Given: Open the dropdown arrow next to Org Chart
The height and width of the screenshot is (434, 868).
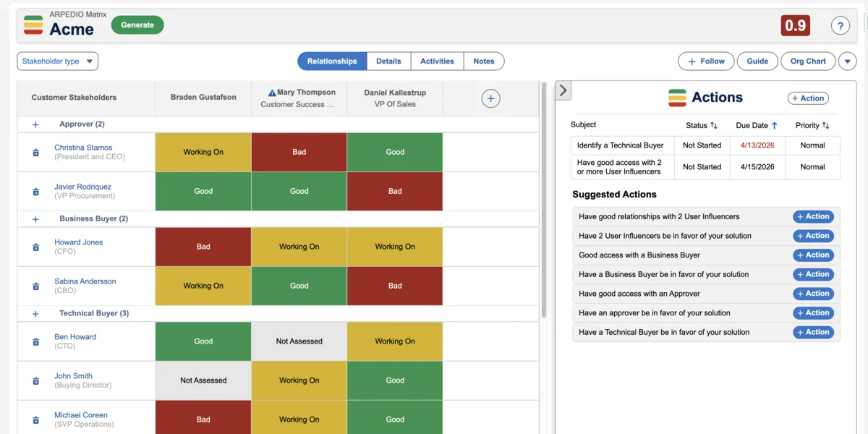Looking at the screenshot, I should pos(847,61).
